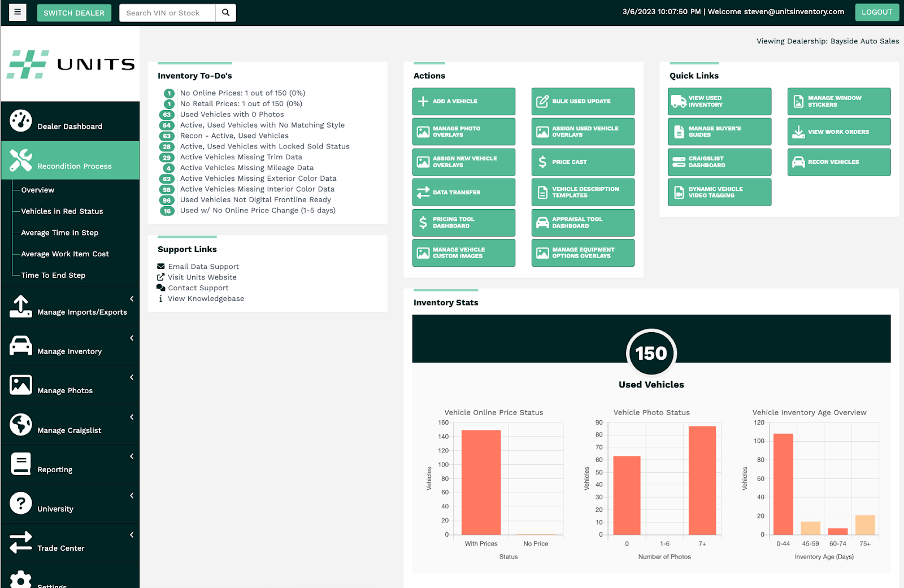This screenshot has height=588, width=904.
Task: Select the Dealer Dashboard palette icon
Action: pyautogui.click(x=20, y=120)
